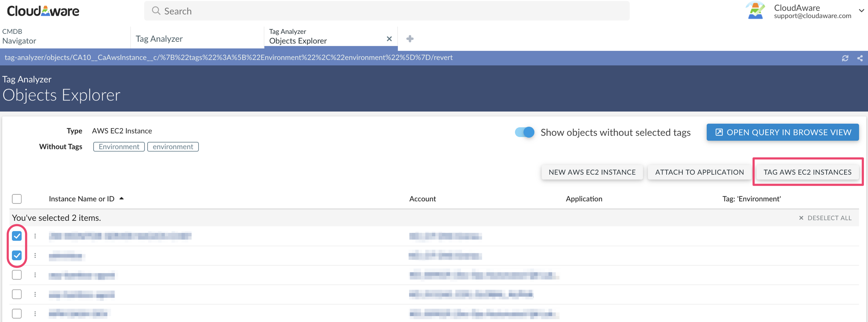Click the Account column header
Viewport: 868px width, 322px height.
[422, 199]
